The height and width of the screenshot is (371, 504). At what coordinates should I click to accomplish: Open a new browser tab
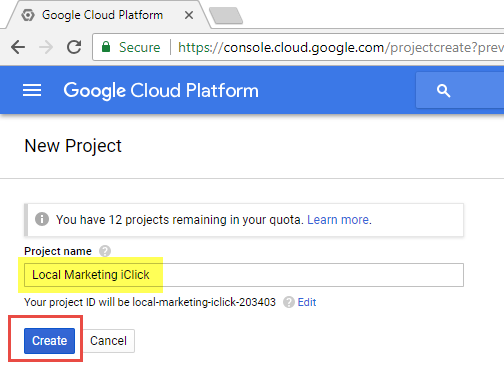tap(226, 16)
